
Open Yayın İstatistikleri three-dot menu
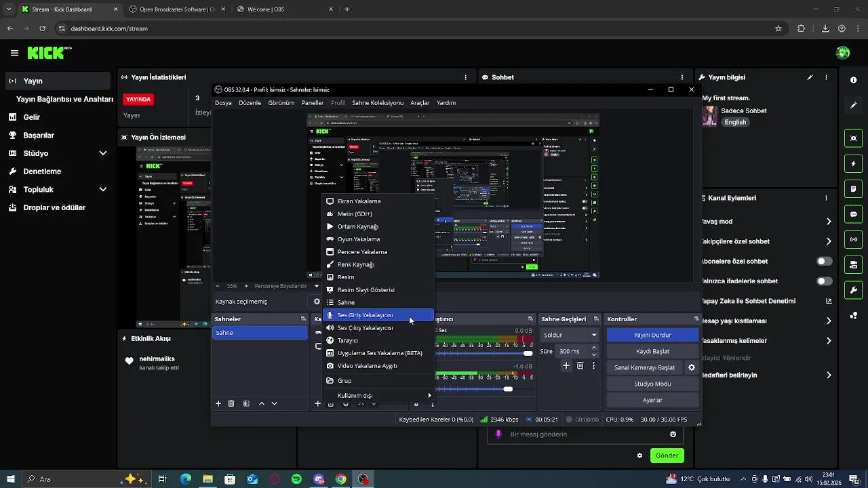pyautogui.click(x=465, y=77)
